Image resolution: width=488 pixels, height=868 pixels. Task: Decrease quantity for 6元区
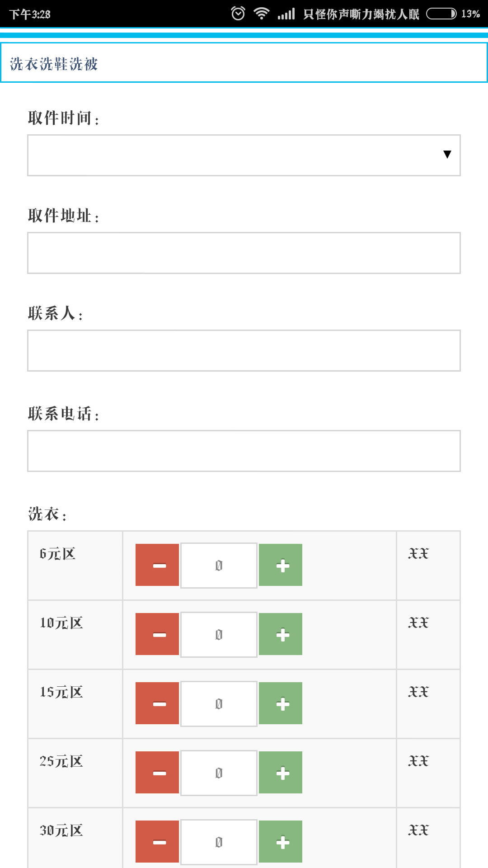[x=157, y=565]
